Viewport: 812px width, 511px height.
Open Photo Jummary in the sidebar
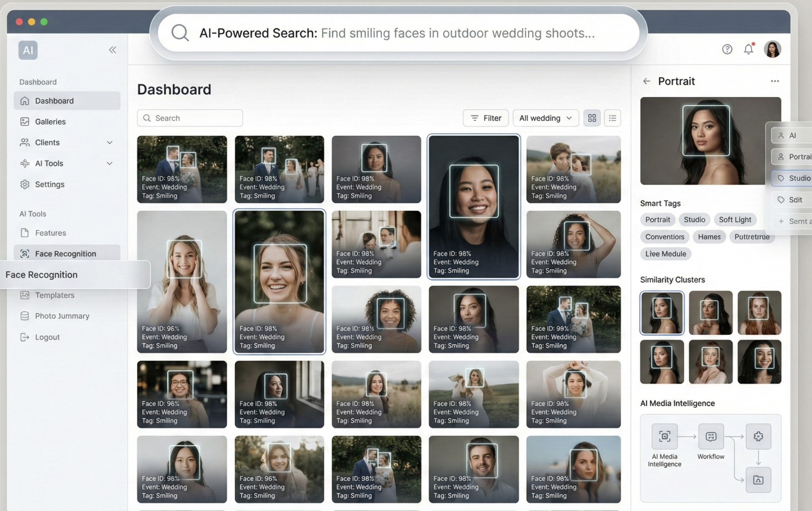pyautogui.click(x=67, y=316)
